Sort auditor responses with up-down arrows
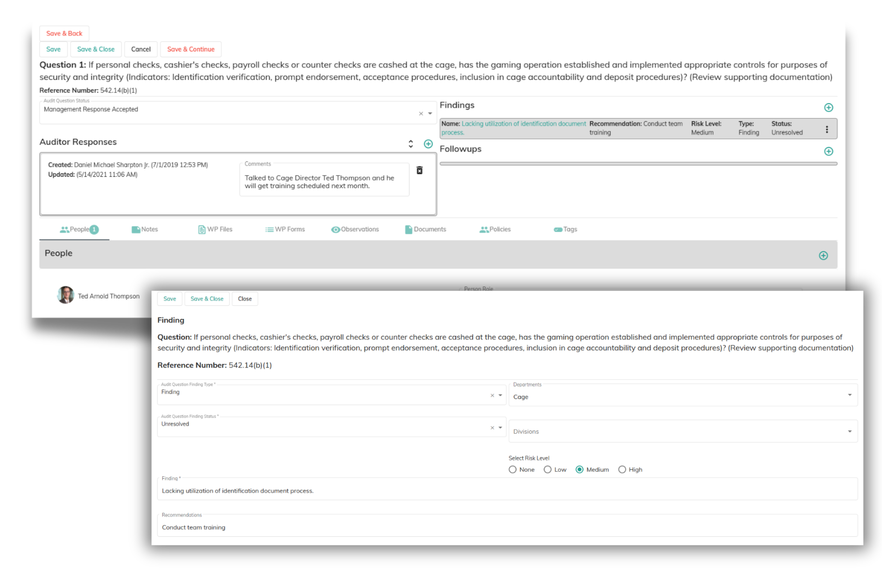Image resolution: width=882 pixels, height=588 pixels. point(411,144)
